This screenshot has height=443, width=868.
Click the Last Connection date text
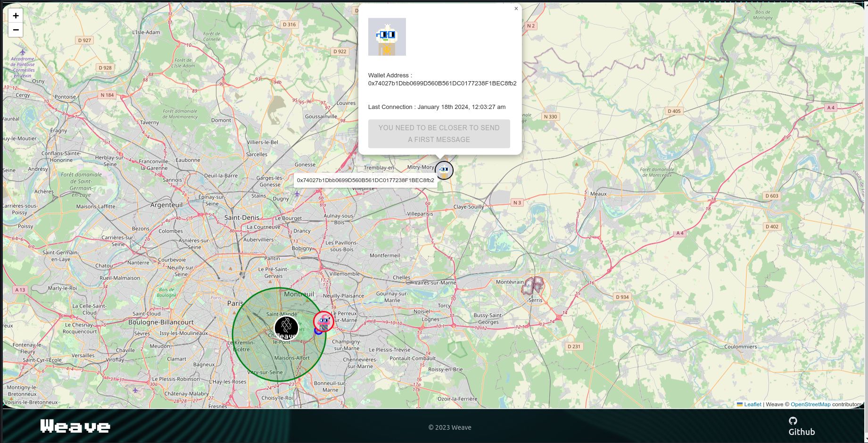(462, 107)
